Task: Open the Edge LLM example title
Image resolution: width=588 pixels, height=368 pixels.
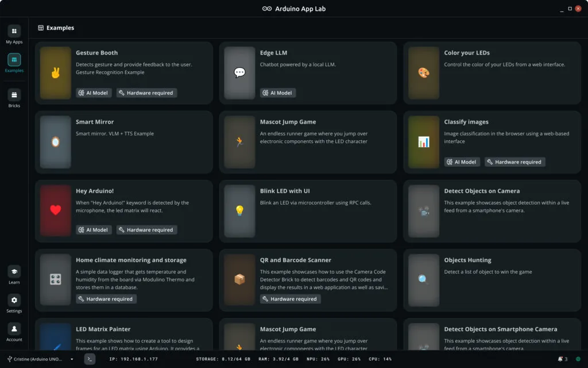Action: [x=273, y=53]
